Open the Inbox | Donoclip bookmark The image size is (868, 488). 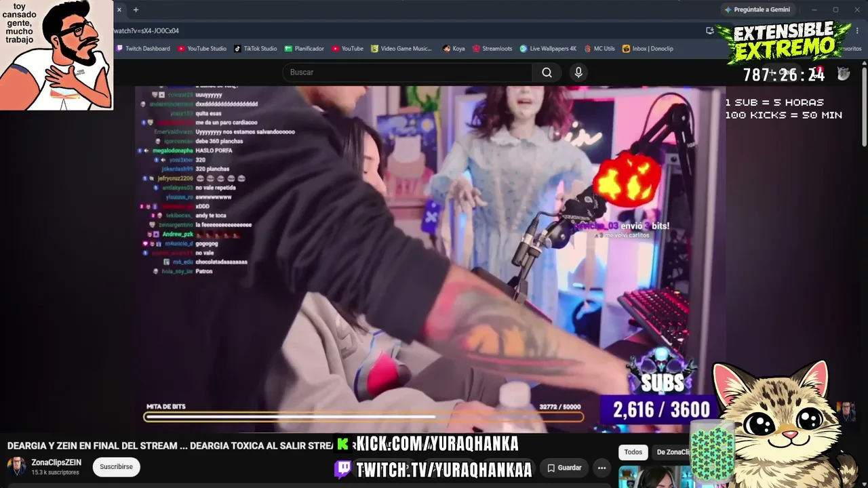pos(648,49)
